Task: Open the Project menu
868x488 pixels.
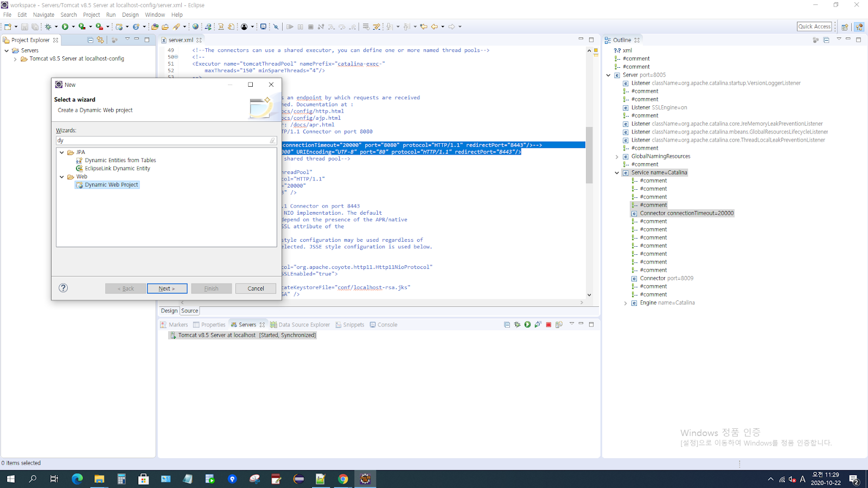Action: tap(91, 15)
